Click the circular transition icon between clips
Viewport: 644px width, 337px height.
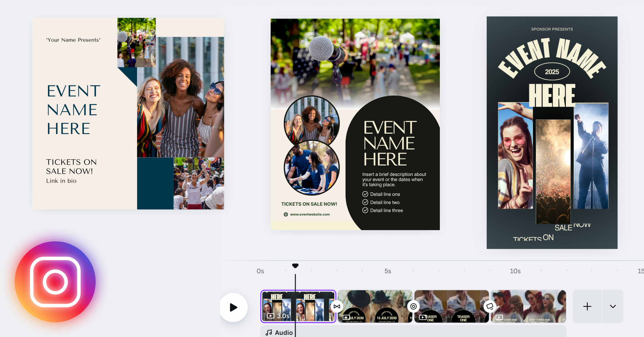pos(413,306)
